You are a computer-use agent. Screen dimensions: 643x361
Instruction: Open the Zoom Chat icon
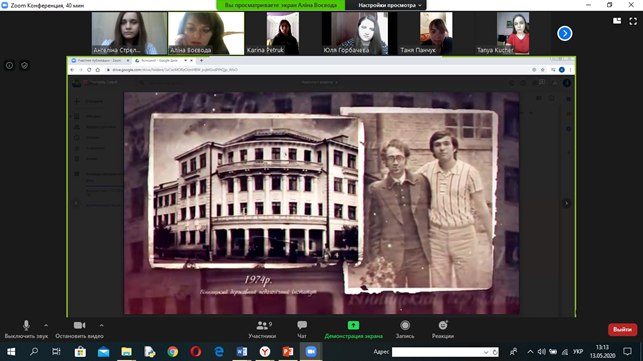tap(302, 325)
